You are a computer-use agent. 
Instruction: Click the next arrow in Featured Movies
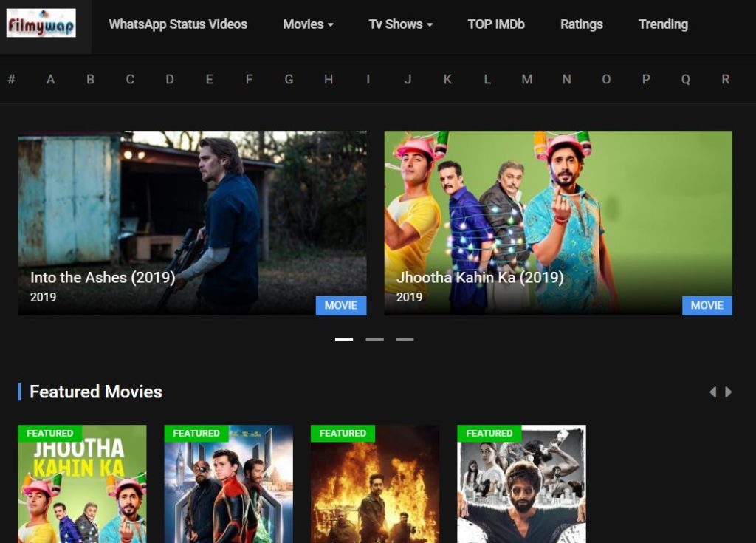(729, 392)
